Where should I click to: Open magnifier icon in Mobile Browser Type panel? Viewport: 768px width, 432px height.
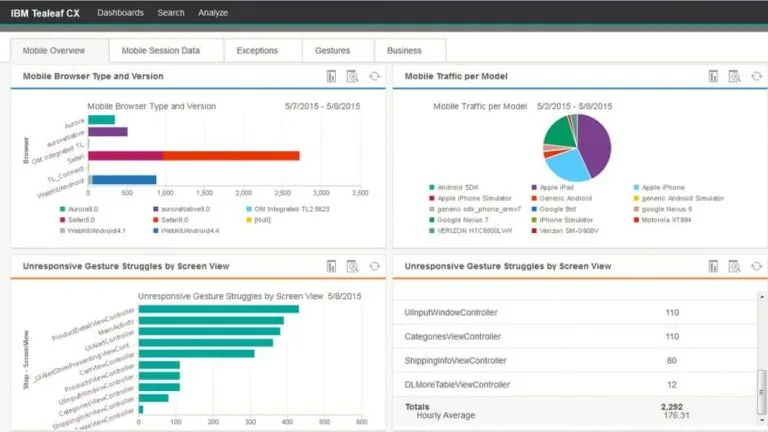pos(353,76)
